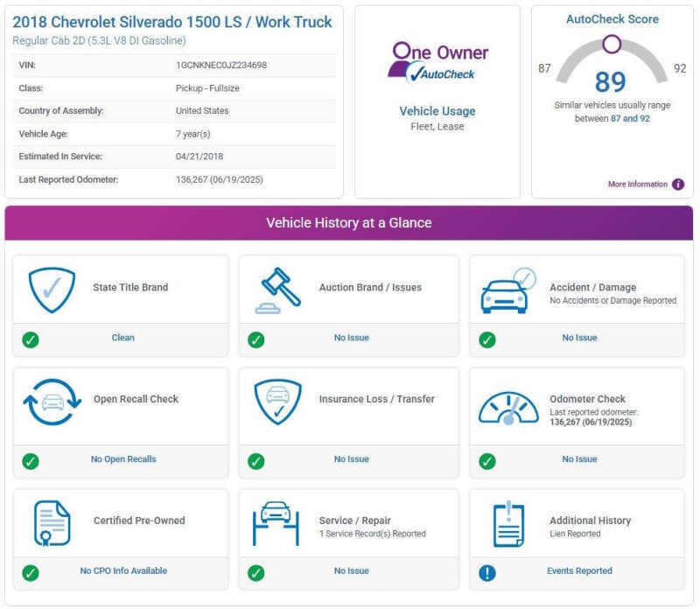Click the No CPO Info Available link
Viewport: 700px width, 609px height.
coord(123,571)
